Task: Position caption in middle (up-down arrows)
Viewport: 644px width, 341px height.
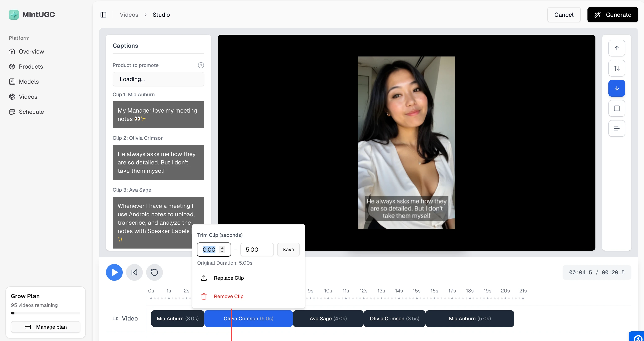Action: click(x=617, y=68)
